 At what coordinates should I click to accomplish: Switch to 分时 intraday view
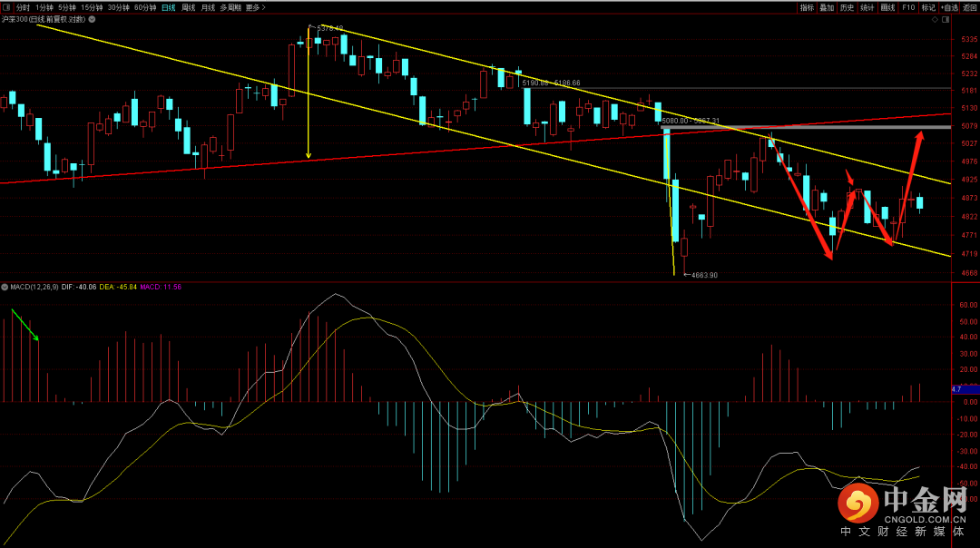[x=23, y=7]
